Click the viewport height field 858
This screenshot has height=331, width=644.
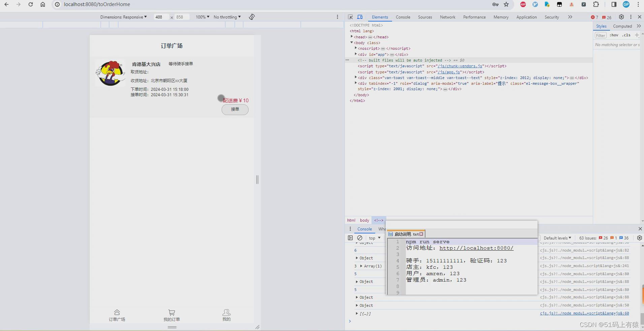click(x=182, y=17)
